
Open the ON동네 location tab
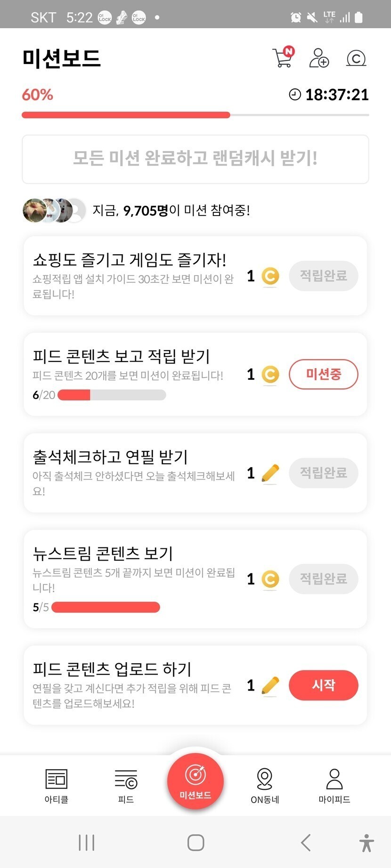(x=265, y=786)
